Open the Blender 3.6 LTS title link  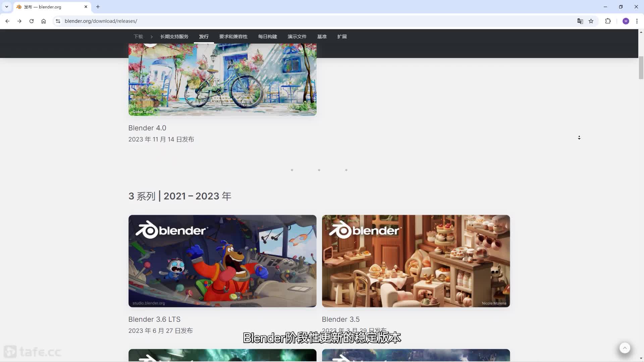pyautogui.click(x=154, y=319)
